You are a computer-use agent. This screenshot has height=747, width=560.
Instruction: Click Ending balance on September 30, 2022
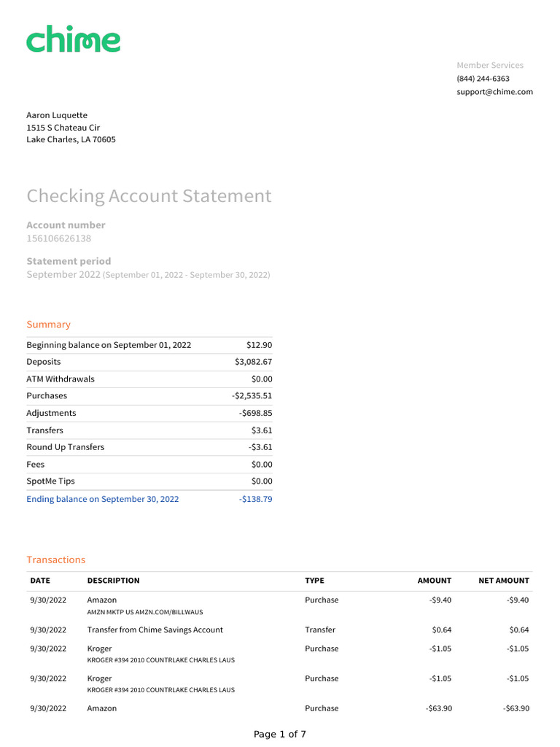coord(102,499)
